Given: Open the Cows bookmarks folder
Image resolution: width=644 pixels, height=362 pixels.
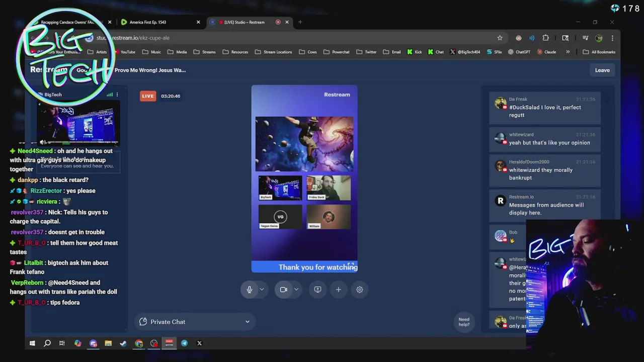Looking at the screenshot, I should click(x=308, y=52).
